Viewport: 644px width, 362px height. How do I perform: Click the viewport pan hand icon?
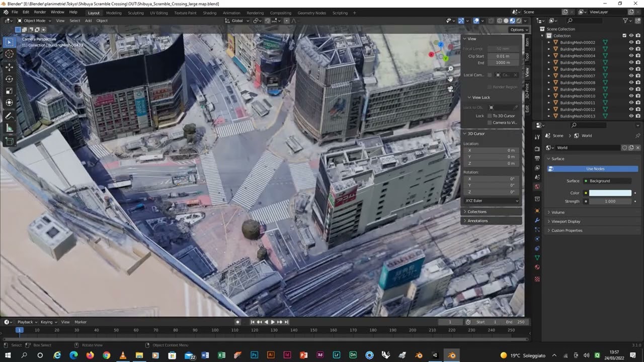pyautogui.click(x=450, y=78)
